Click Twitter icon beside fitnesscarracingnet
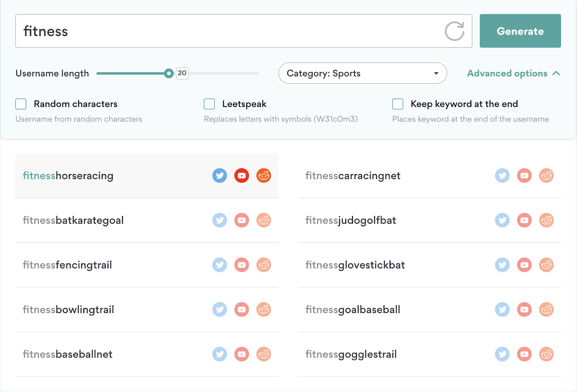This screenshot has height=392, width=577. coord(502,176)
